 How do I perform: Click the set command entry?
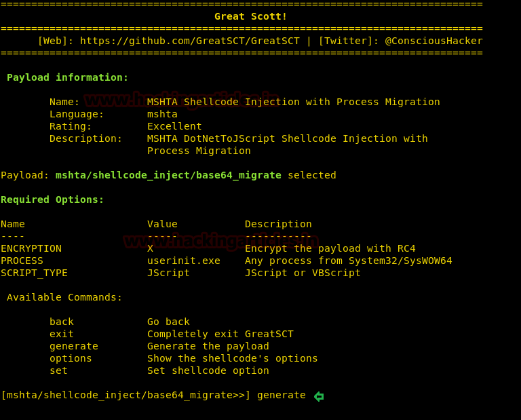58,371
